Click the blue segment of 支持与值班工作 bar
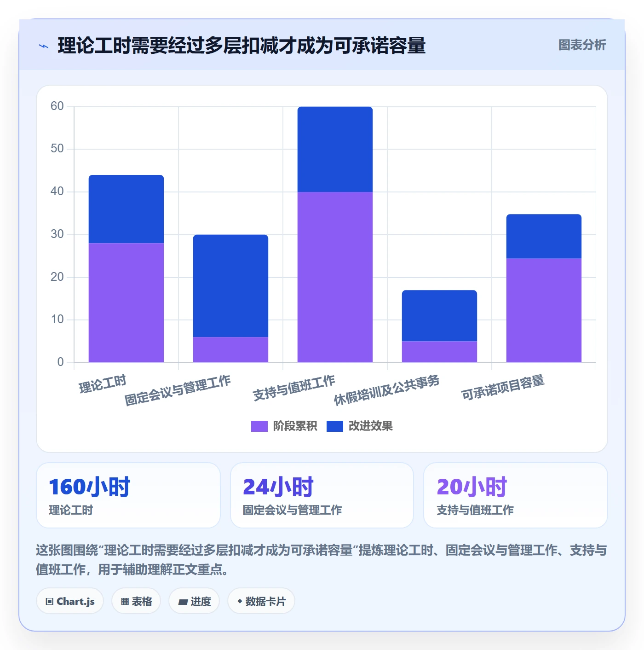The width and height of the screenshot is (644, 650). (x=335, y=149)
